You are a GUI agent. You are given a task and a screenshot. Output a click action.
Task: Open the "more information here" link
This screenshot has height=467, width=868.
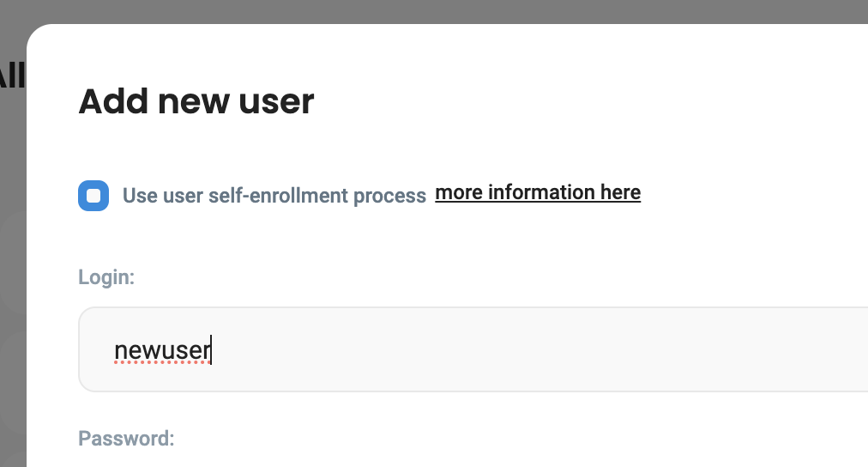pyautogui.click(x=538, y=192)
